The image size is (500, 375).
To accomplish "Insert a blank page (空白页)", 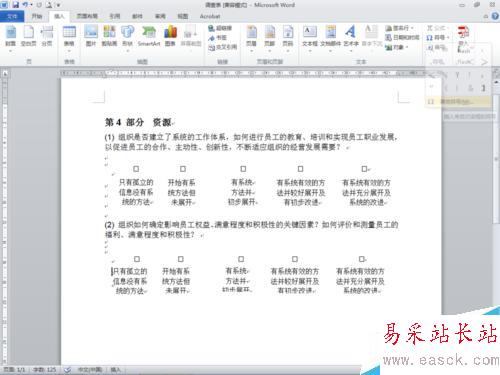I will 28,36.
